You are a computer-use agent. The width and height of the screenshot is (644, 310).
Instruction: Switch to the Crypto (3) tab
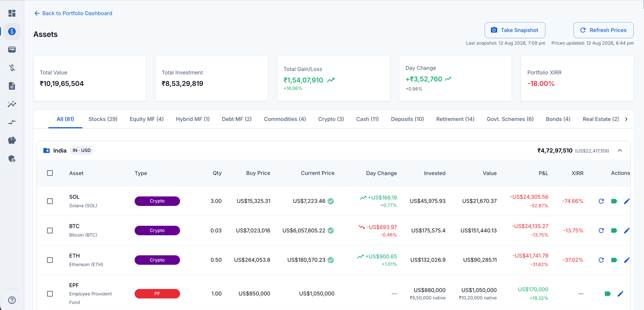point(331,119)
